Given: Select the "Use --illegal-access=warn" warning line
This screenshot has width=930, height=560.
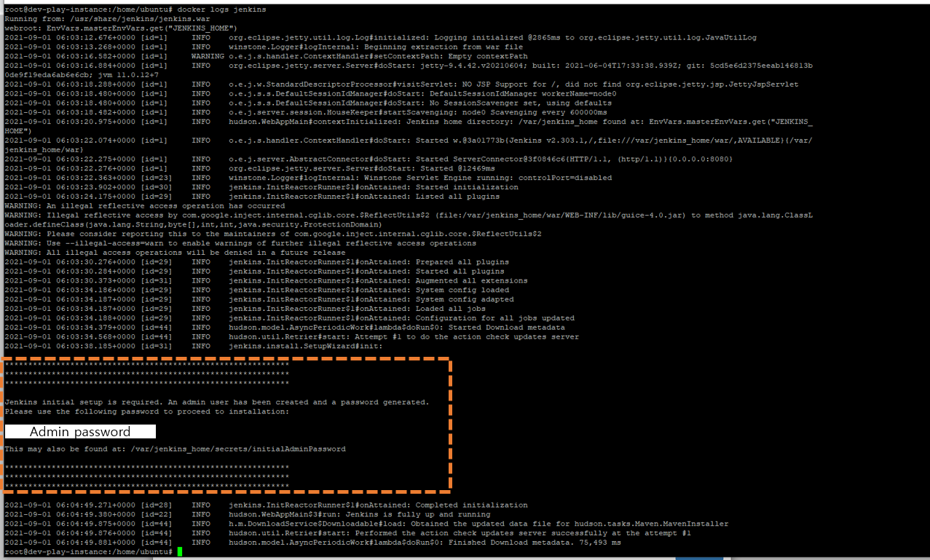Looking at the screenshot, I should pos(240,243).
